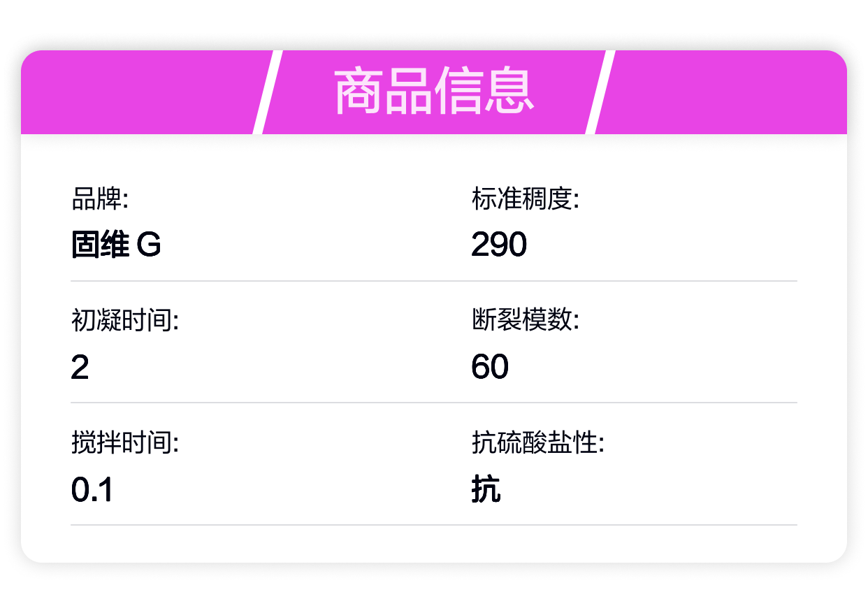Click the bold 抗 value text
This screenshot has width=868, height=613.
tap(486, 489)
